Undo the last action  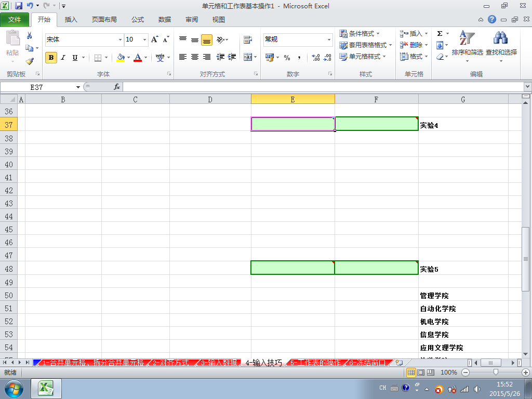tap(30, 6)
